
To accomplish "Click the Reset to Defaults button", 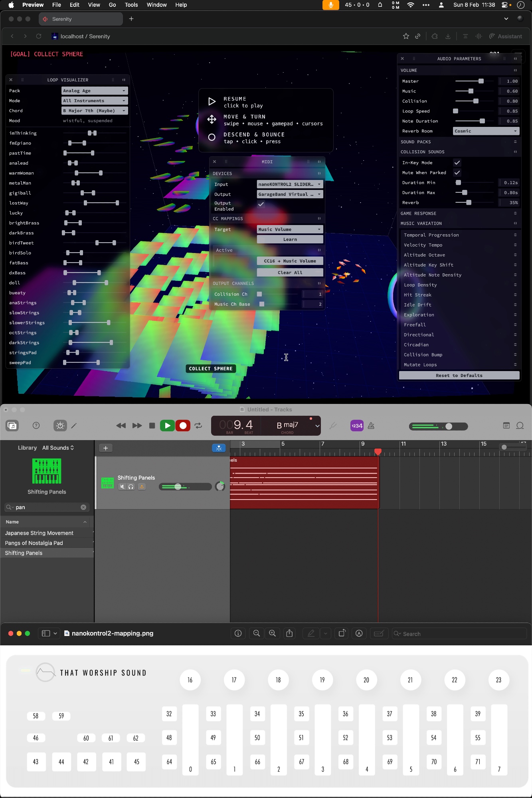I will (459, 375).
